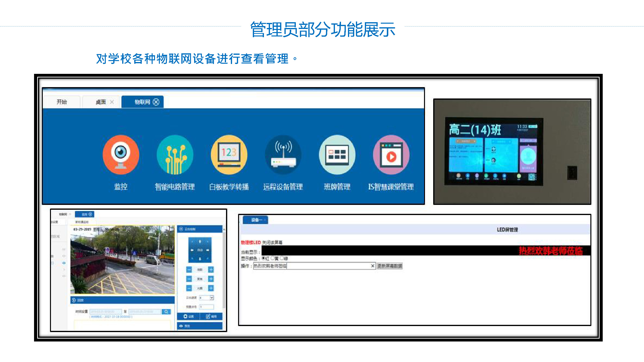Click the live camera video feed

122,260
